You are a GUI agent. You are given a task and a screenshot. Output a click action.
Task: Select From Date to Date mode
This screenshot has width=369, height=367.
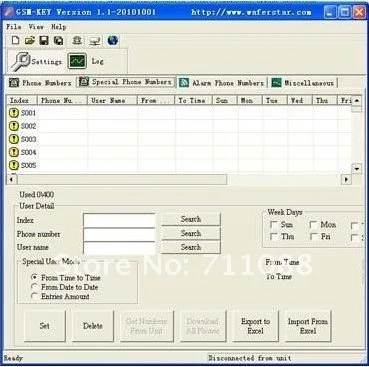point(34,287)
